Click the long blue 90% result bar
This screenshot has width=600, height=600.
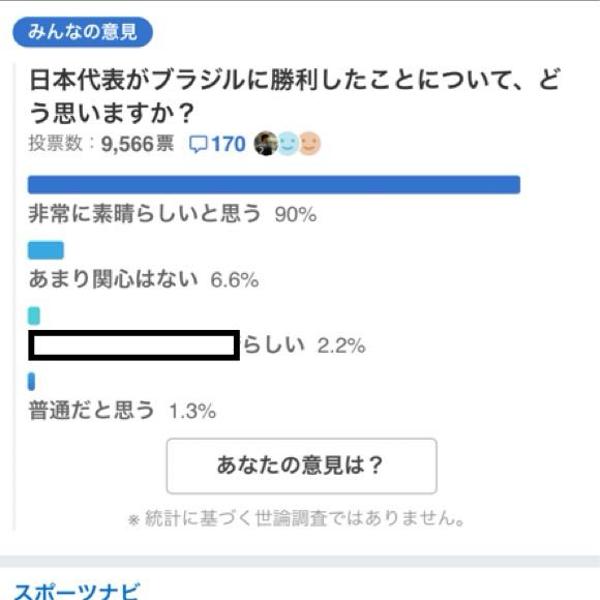[x=274, y=185]
